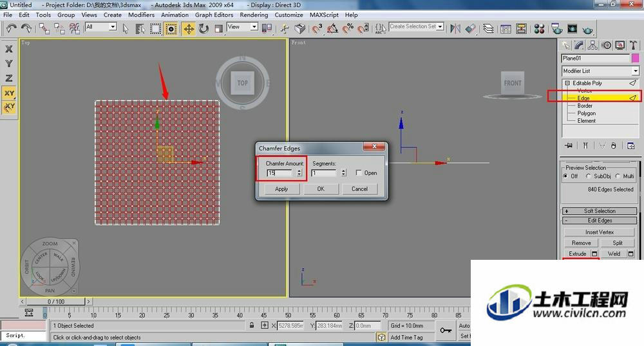Click the Undo arrow in the toolbar

pyautogui.click(x=11, y=28)
